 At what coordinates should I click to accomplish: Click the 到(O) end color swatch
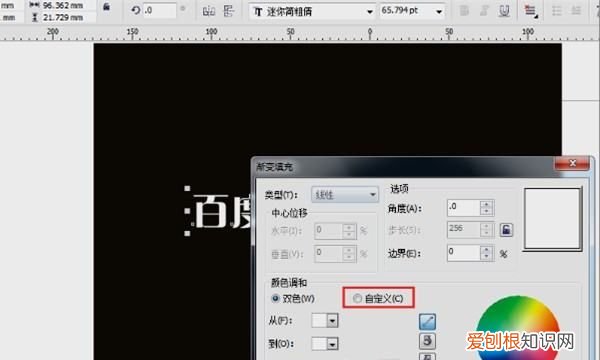(x=319, y=344)
